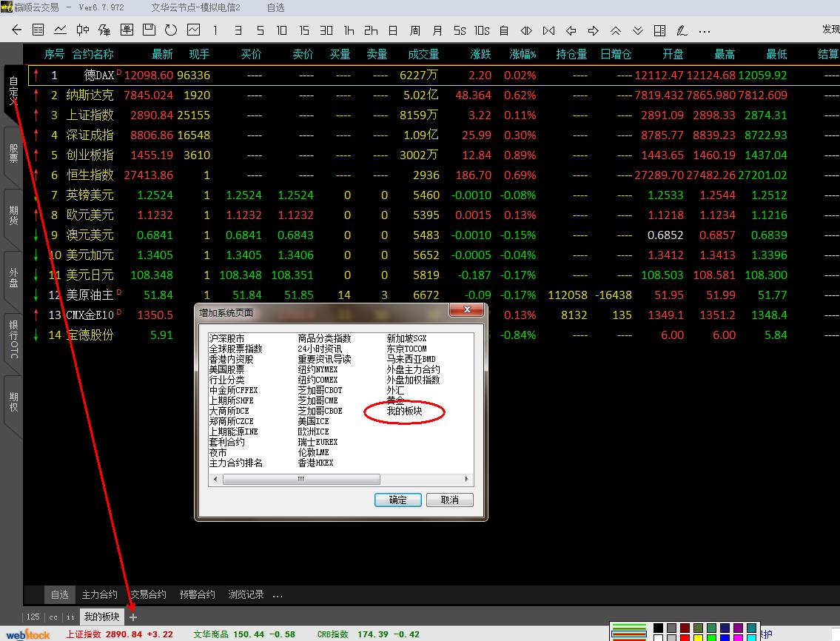Click the save floppy disk icon
Screen dimensions: 840x641
(149, 30)
